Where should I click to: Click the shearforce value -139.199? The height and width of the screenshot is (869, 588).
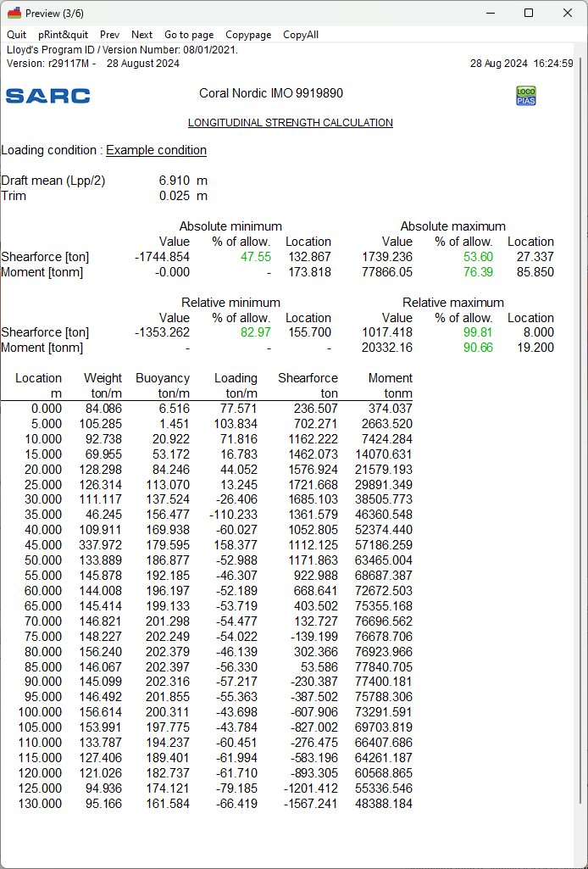coord(313,637)
